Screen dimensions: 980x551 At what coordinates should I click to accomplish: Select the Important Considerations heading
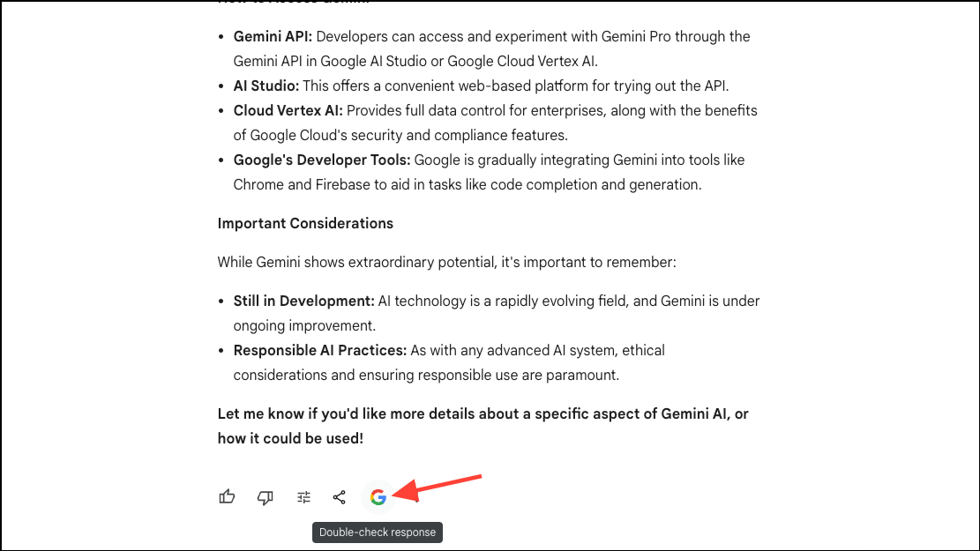click(x=305, y=223)
